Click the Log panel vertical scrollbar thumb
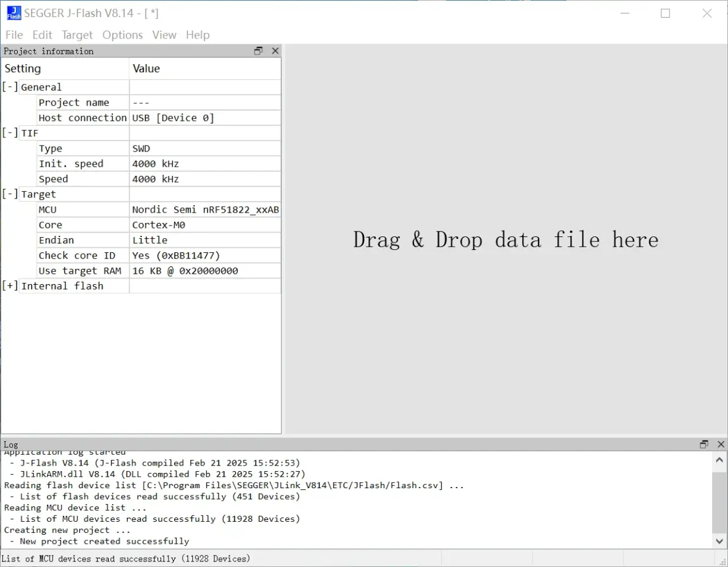 tap(719, 502)
